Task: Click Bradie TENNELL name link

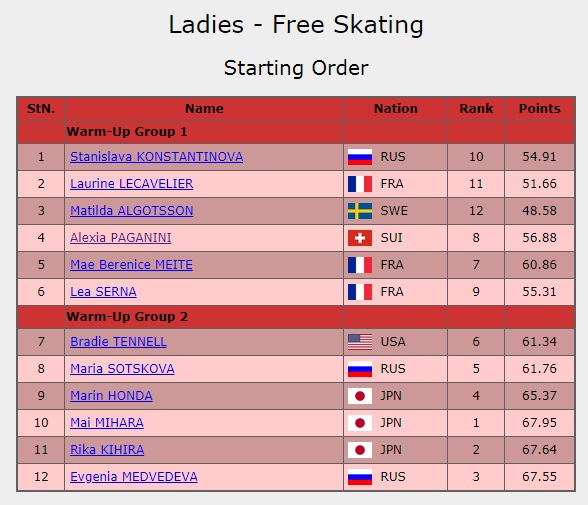Action: tap(118, 342)
